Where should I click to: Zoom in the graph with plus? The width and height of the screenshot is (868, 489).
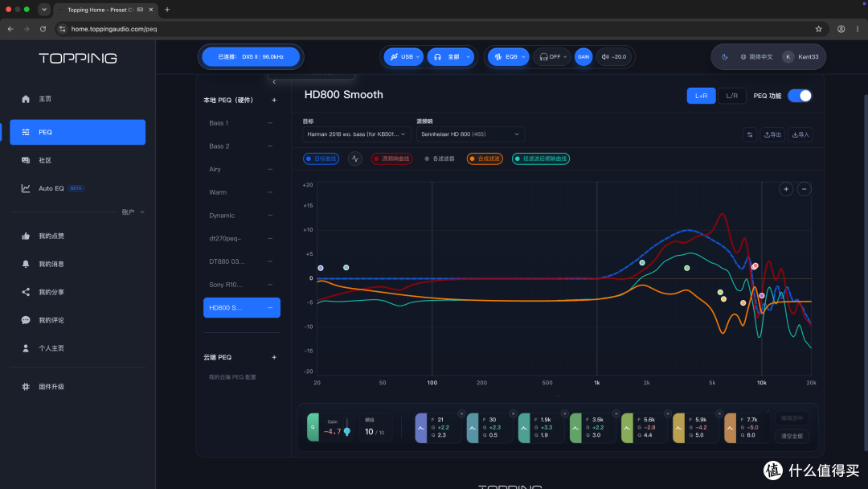point(785,189)
